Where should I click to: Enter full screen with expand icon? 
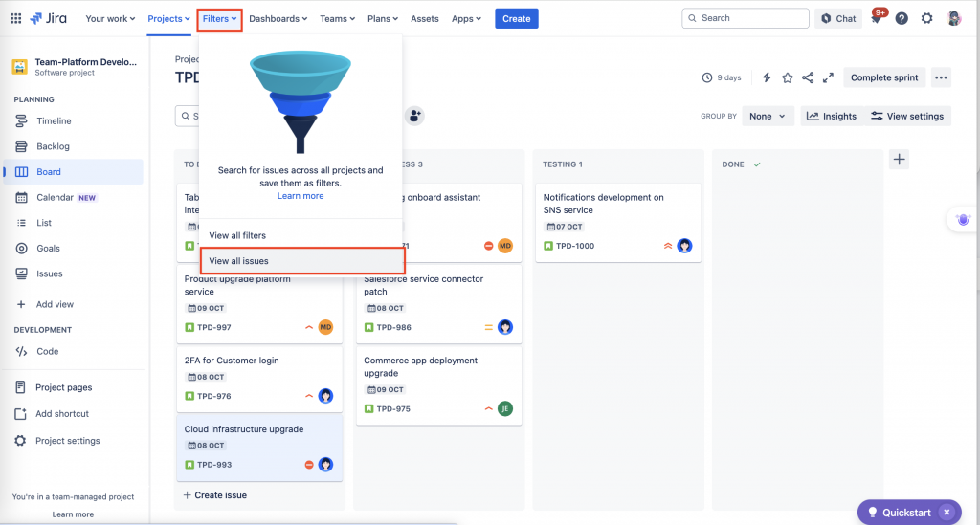point(828,77)
